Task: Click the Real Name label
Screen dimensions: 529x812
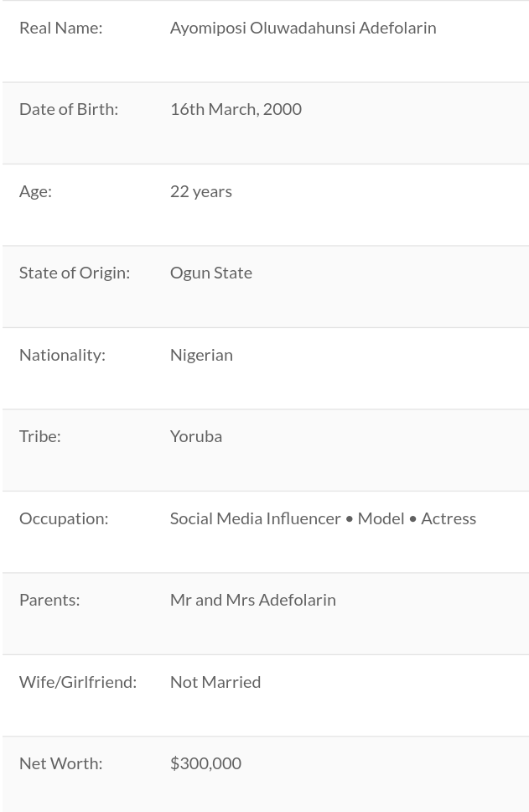Action: pyautogui.click(x=60, y=28)
